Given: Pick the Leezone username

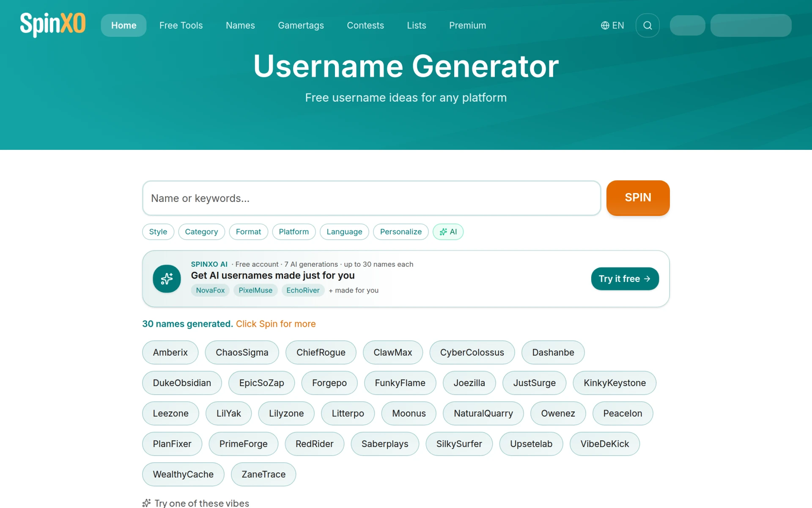Looking at the screenshot, I should pos(170,413).
